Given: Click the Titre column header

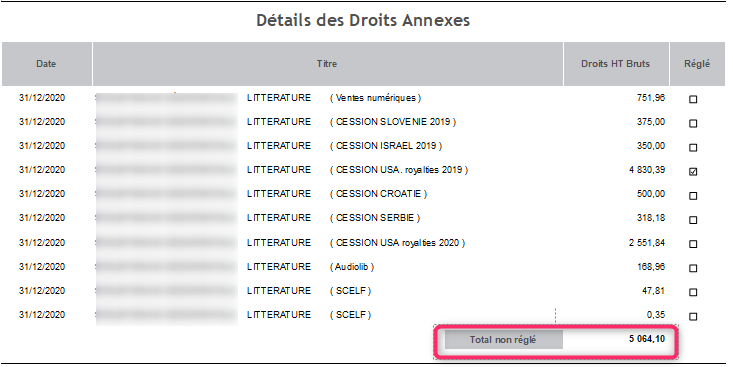Looking at the screenshot, I should [x=327, y=64].
